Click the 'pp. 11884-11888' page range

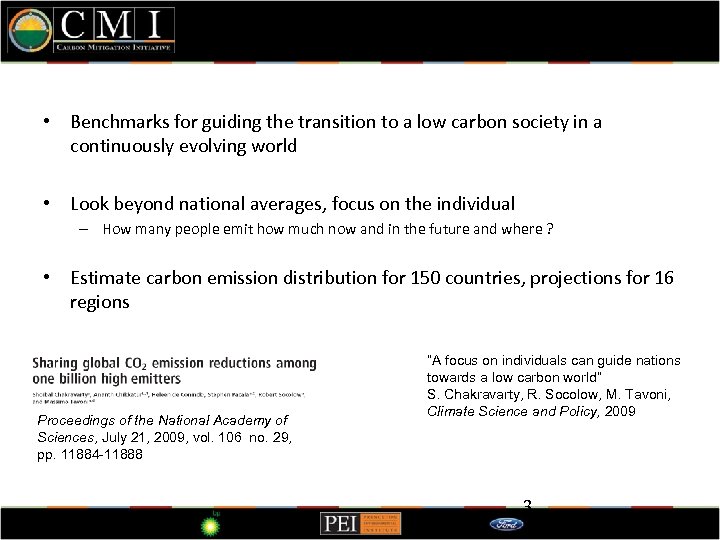click(x=90, y=455)
